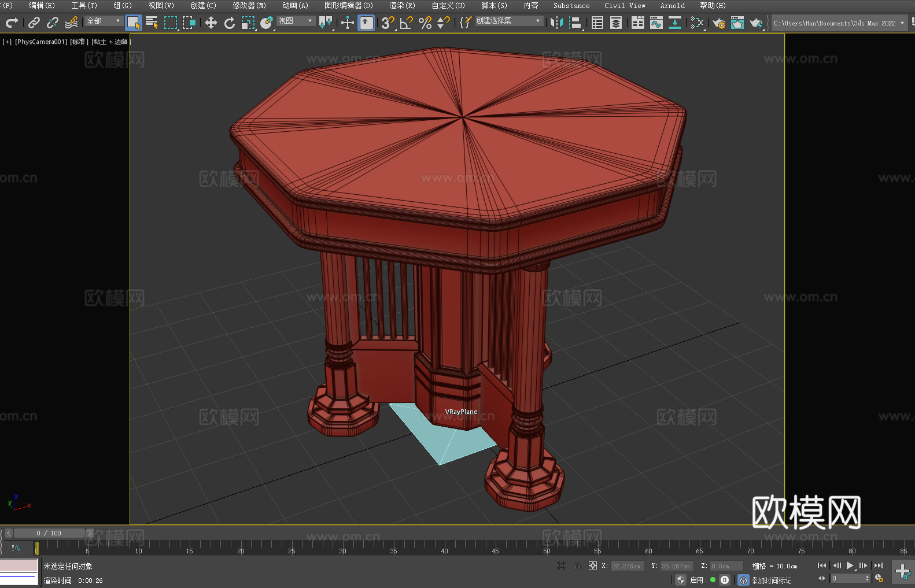Screen dimensions: 915x588
Task: Toggle the 3D Snaps button
Action: (388, 23)
